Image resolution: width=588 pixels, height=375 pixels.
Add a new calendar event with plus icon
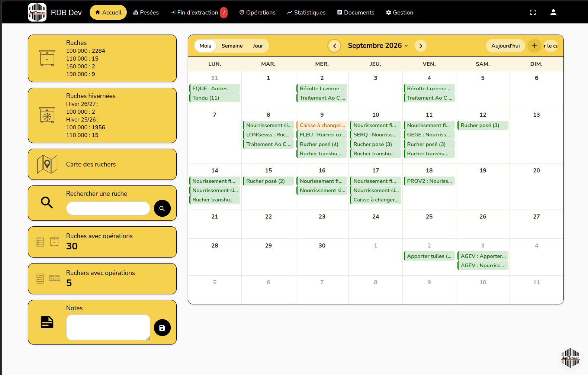[x=534, y=46]
